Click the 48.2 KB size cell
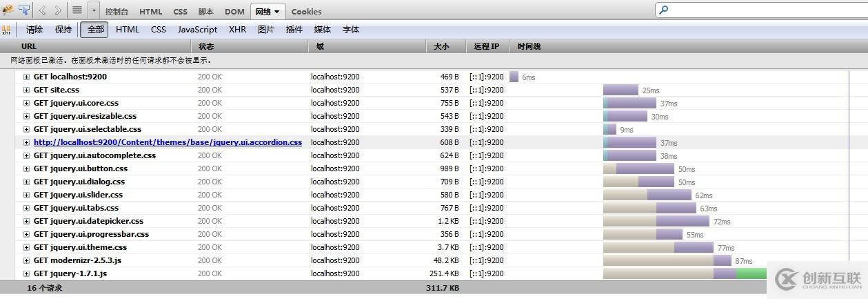The width and height of the screenshot is (868, 299). point(445,260)
